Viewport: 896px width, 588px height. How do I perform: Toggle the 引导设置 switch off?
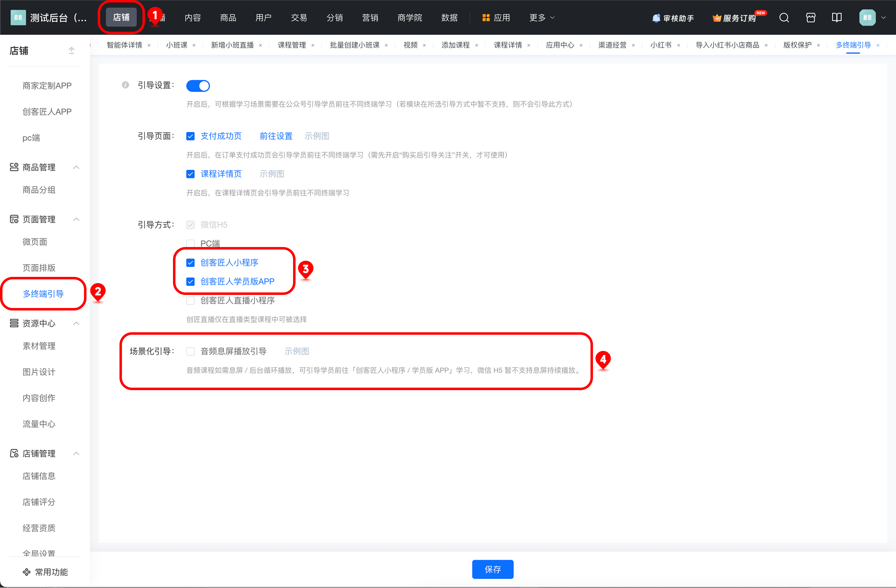coord(198,86)
